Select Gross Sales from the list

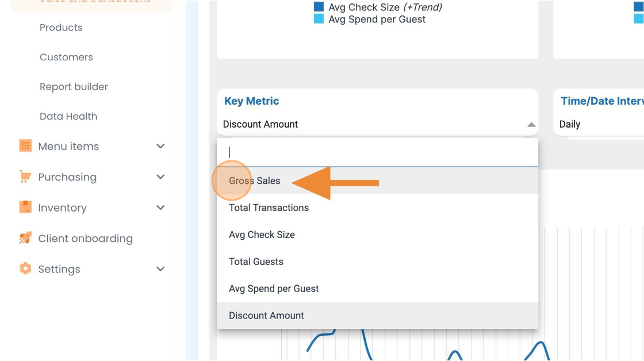click(377, 180)
